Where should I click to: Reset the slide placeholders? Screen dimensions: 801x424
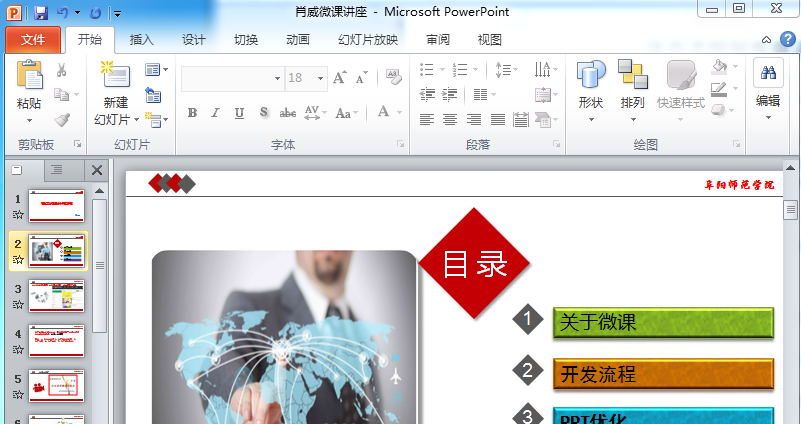click(153, 95)
